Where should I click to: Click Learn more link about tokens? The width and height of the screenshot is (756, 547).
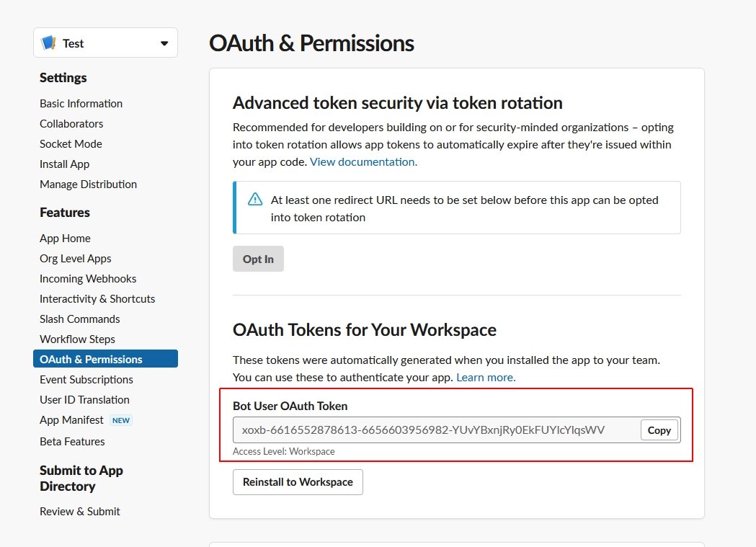pos(486,378)
